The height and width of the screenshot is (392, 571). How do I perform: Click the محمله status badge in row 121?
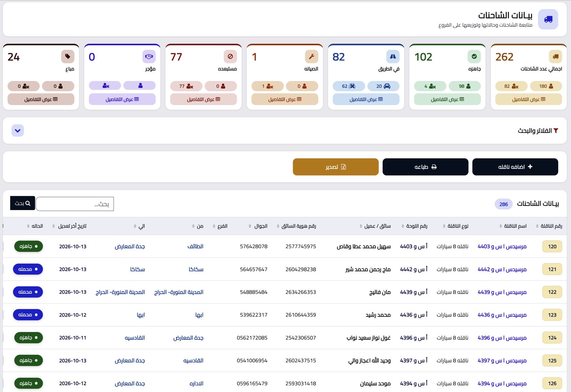coord(28,269)
